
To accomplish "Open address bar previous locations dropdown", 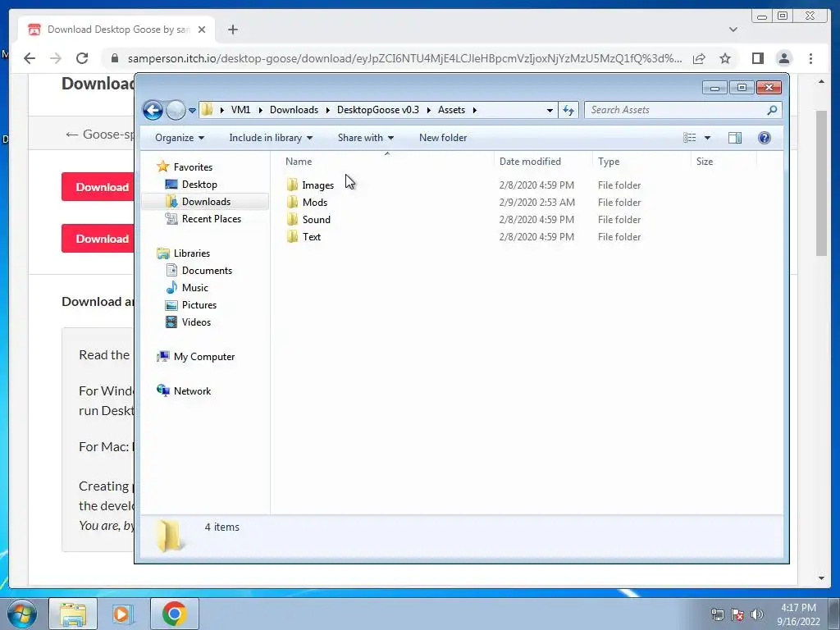I will [x=550, y=110].
